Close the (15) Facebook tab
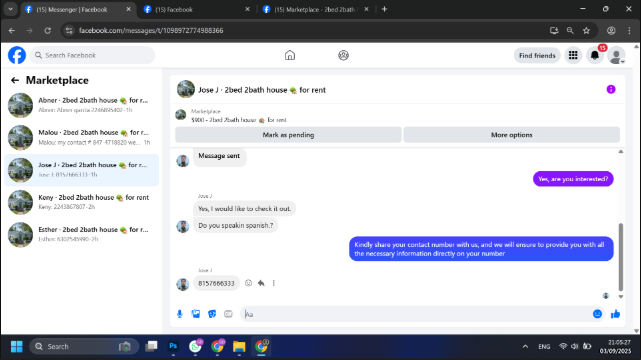The image size is (641, 360). pos(247,9)
